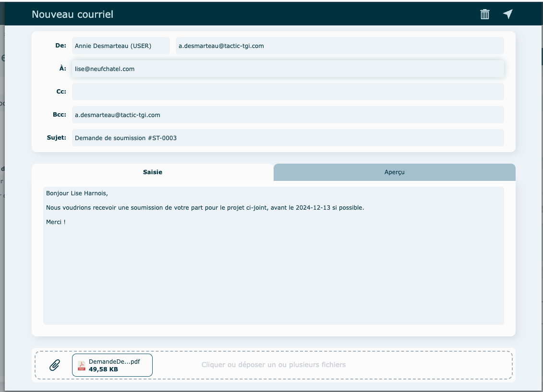543x392 pixels.
Task: Click the paperclip attachment icon
Action: (55, 365)
